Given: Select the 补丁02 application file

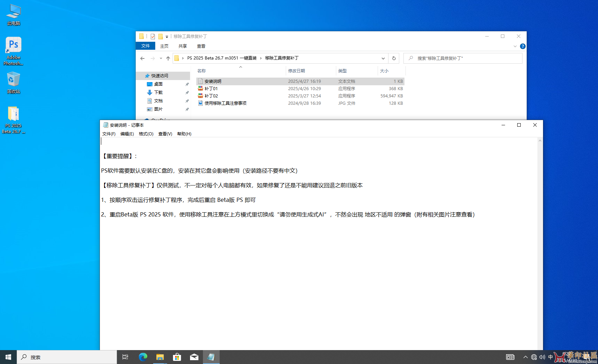Looking at the screenshot, I should pos(301,96).
